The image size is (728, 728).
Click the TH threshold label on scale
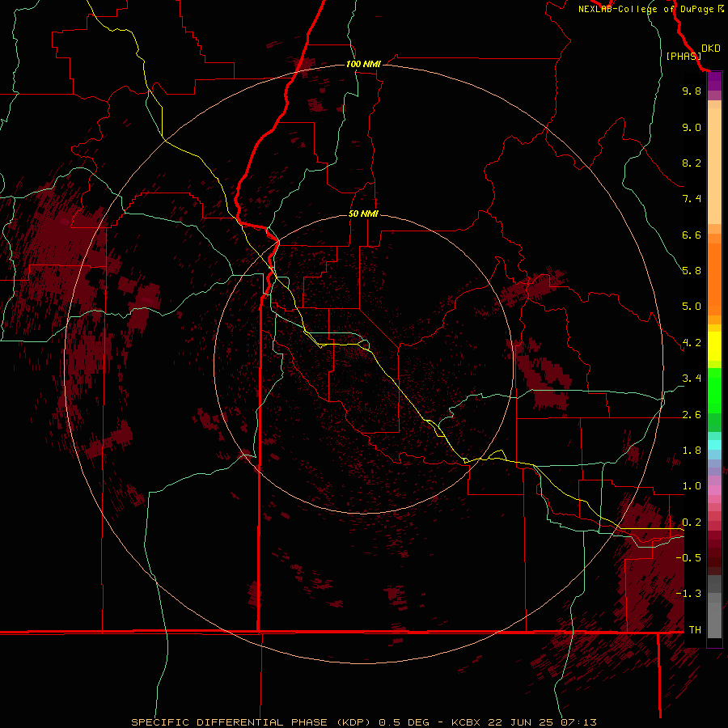pyautogui.click(x=695, y=630)
